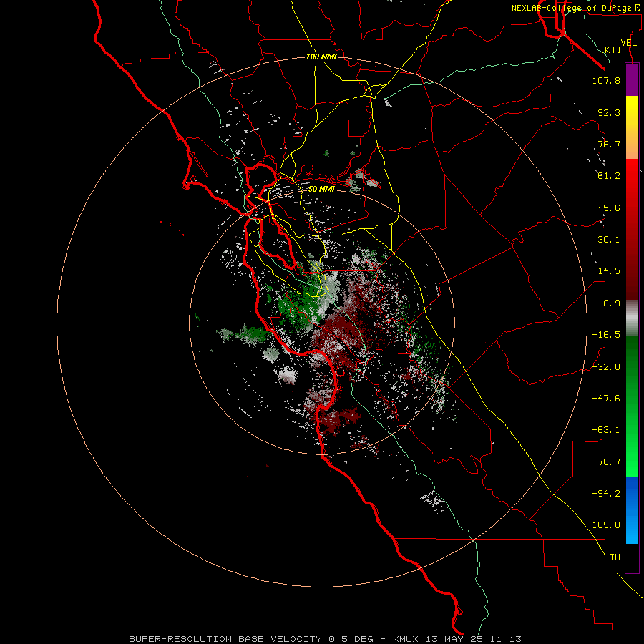Click the light blue segment of the color bar
The image size is (644, 644).
pos(632,510)
